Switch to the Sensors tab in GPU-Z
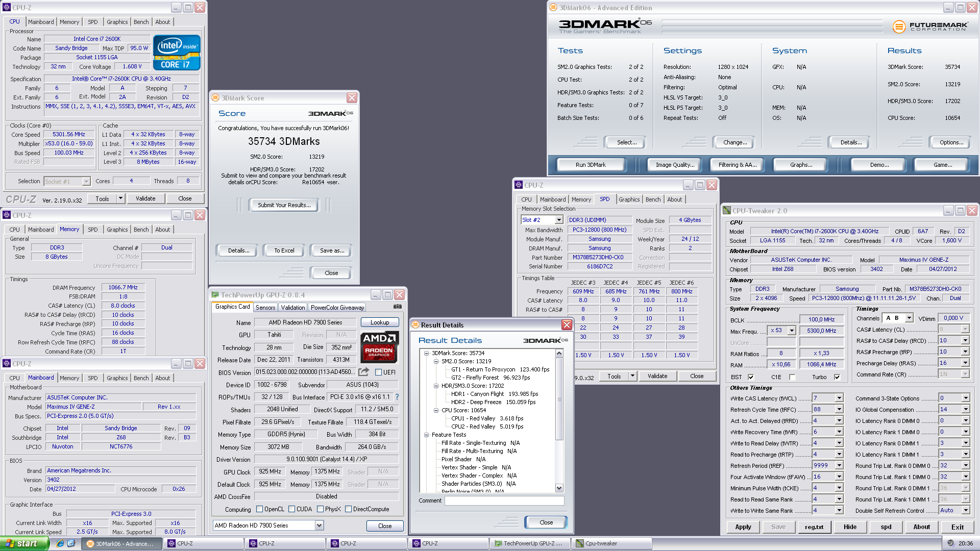980x551 pixels. 265,307
